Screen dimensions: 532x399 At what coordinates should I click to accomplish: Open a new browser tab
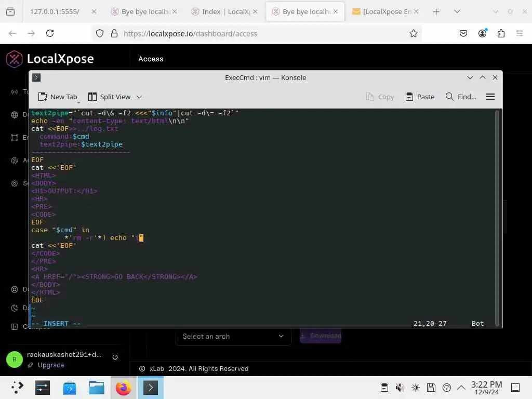[x=436, y=12]
